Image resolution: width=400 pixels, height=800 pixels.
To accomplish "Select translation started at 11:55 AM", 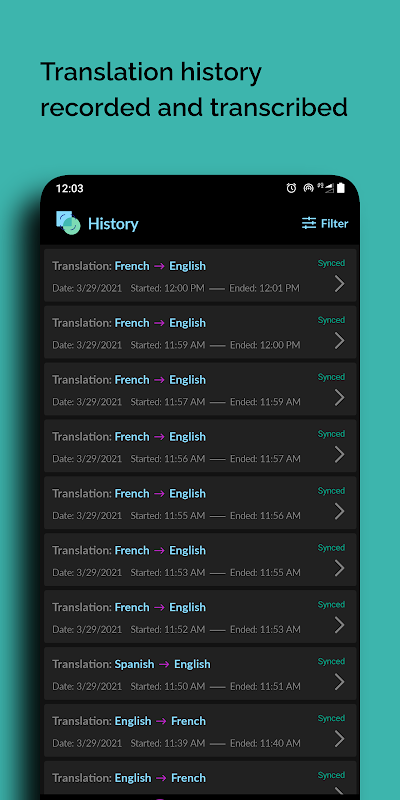I will coord(200,503).
